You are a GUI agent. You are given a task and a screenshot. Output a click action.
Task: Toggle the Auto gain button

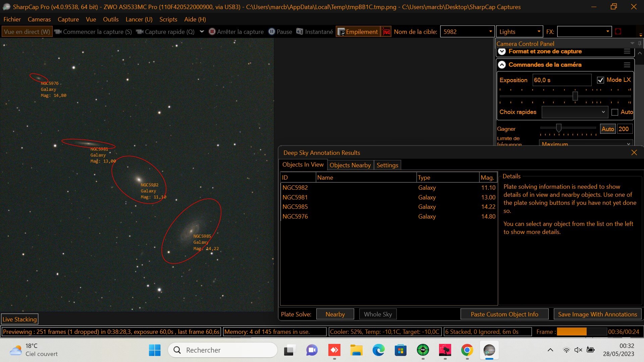coord(607,129)
